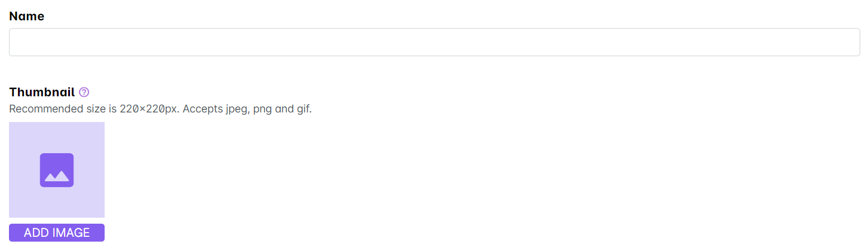
Task: Place the cursor in the empty Name field
Action: tap(434, 42)
